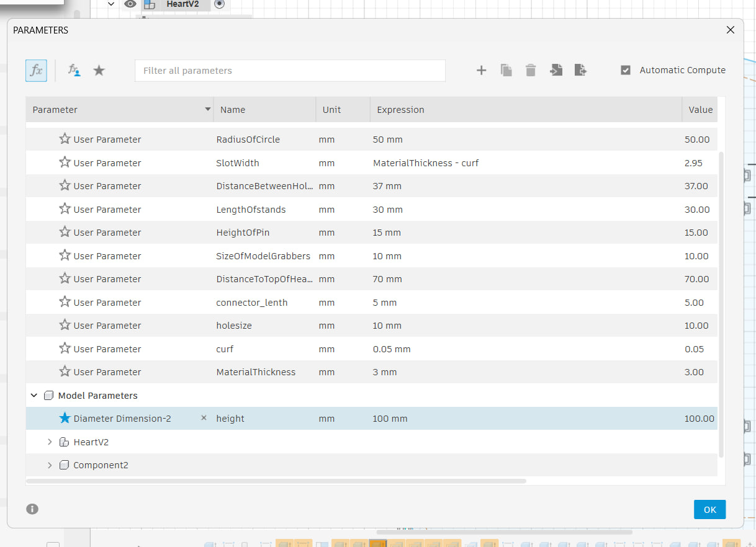Viewport: 756px width, 547px height.
Task: Show only user parameters filter icon
Action: [x=74, y=71]
